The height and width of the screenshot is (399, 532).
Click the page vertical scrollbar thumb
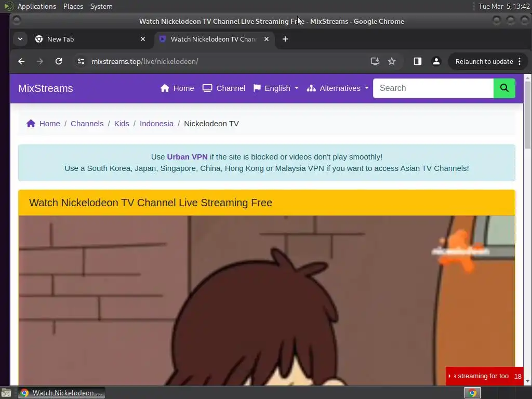(527, 115)
